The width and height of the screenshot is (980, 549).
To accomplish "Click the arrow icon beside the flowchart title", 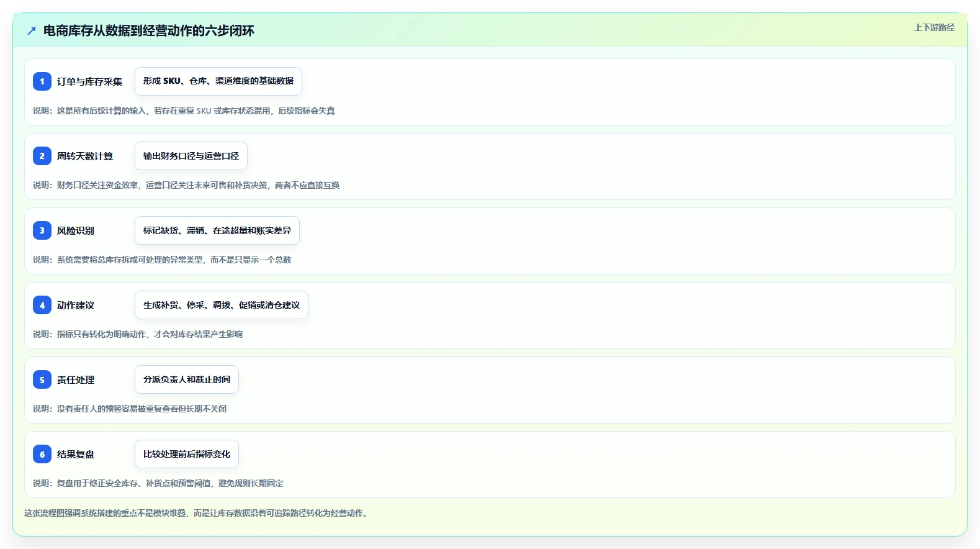I will tap(32, 30).
